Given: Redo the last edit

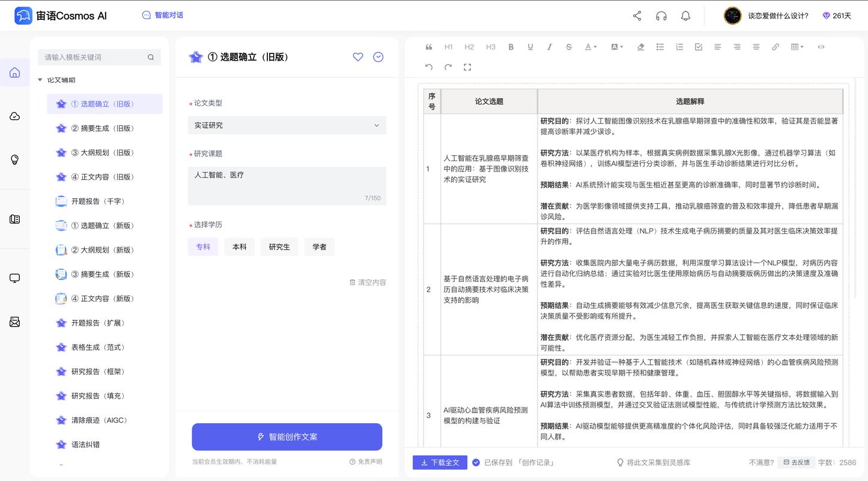Looking at the screenshot, I should click(x=448, y=67).
